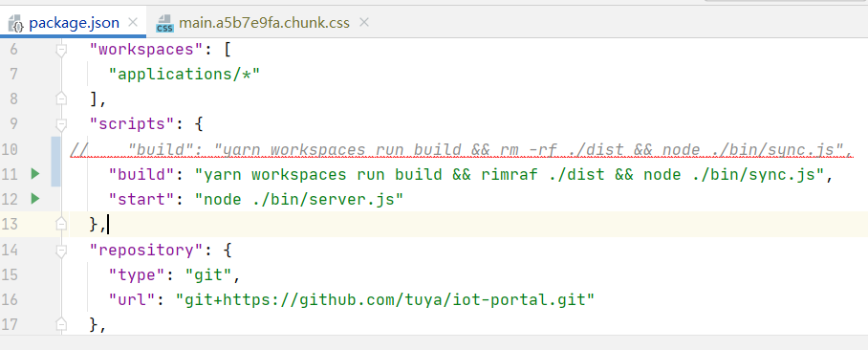Click the "node ./bin/server.js" value
Viewport: 868px width, 350px height.
(x=299, y=198)
